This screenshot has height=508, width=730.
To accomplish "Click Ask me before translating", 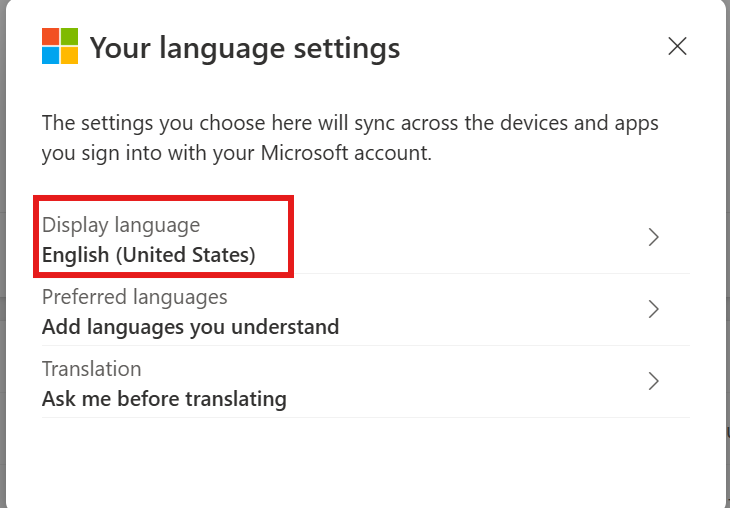I will 164,399.
